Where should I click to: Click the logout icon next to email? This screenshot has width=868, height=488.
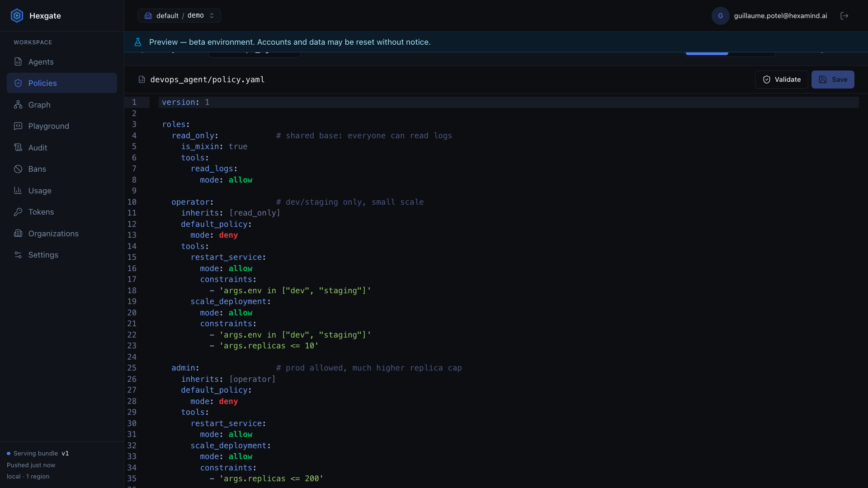844,16
